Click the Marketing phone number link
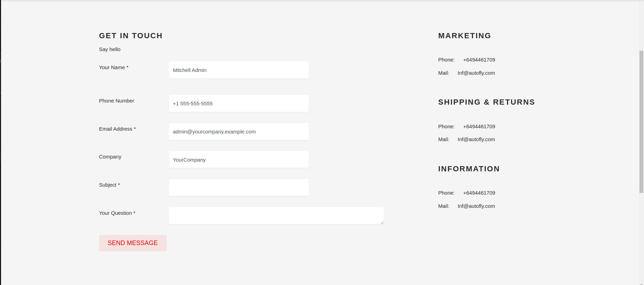Viewport: 644px width, 285px height. (479, 60)
